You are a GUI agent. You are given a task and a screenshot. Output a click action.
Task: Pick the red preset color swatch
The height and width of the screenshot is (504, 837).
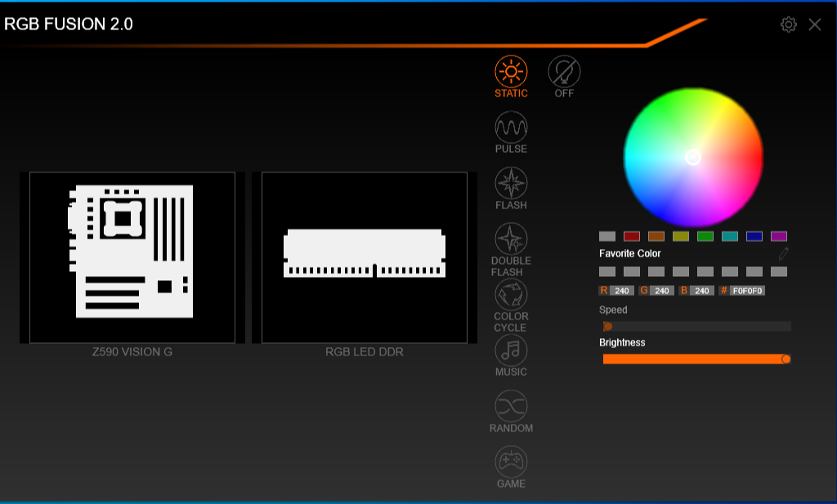[x=632, y=236]
